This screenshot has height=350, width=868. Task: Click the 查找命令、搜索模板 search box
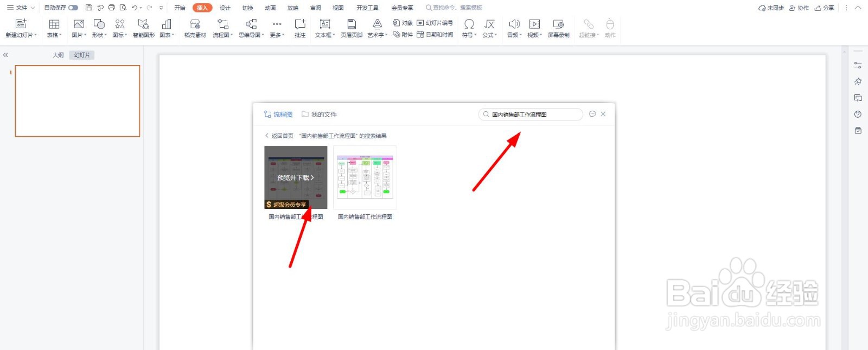point(455,8)
